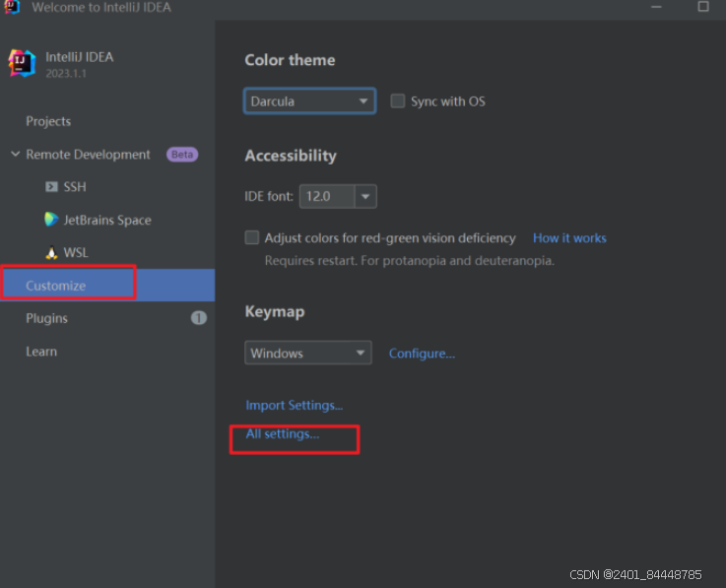
Task: Collapse the Remote Development section chevron
Action: pos(16,154)
